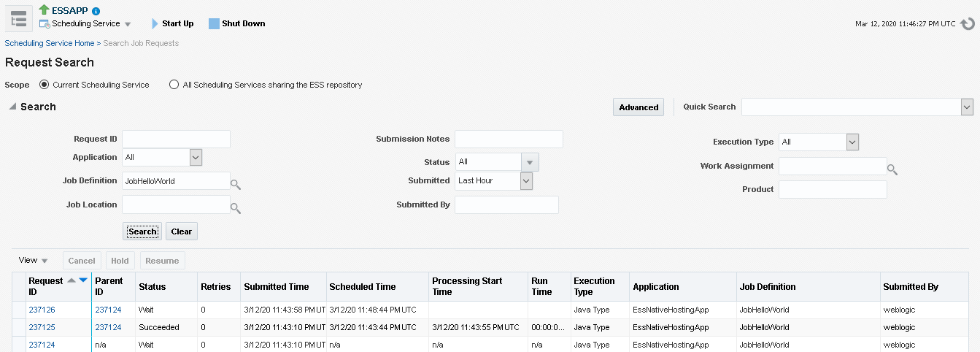Click processing start time 11:43:55 PM cell

(x=478, y=327)
